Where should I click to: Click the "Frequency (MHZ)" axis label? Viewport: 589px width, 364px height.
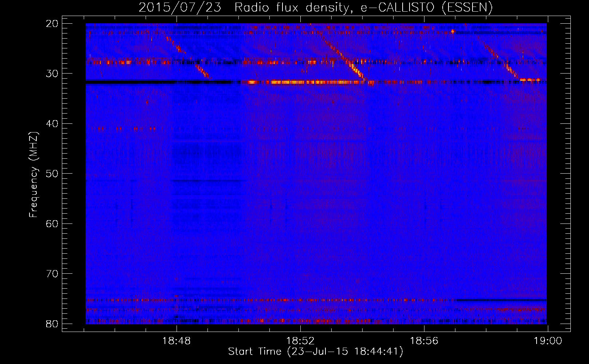coord(33,175)
